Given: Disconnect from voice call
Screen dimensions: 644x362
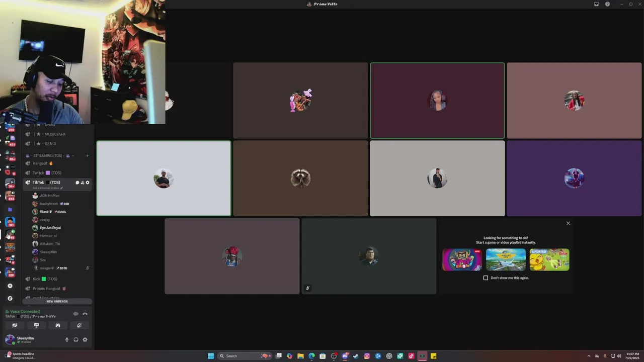Looking at the screenshot, I should [85, 314].
